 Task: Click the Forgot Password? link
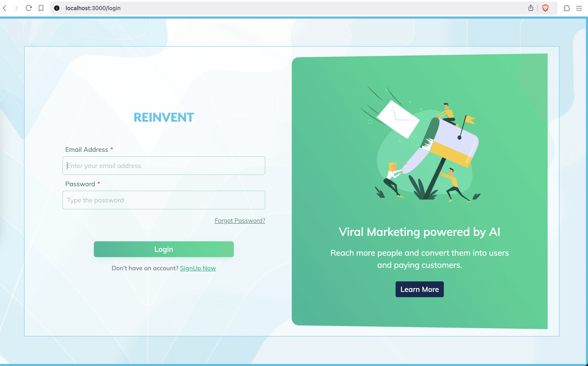pos(240,220)
